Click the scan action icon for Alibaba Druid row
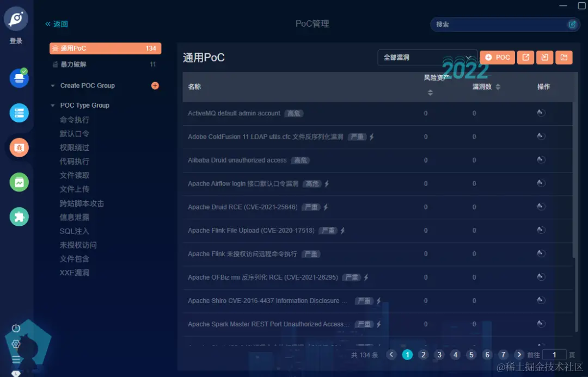The width and height of the screenshot is (588, 377). [x=541, y=160]
